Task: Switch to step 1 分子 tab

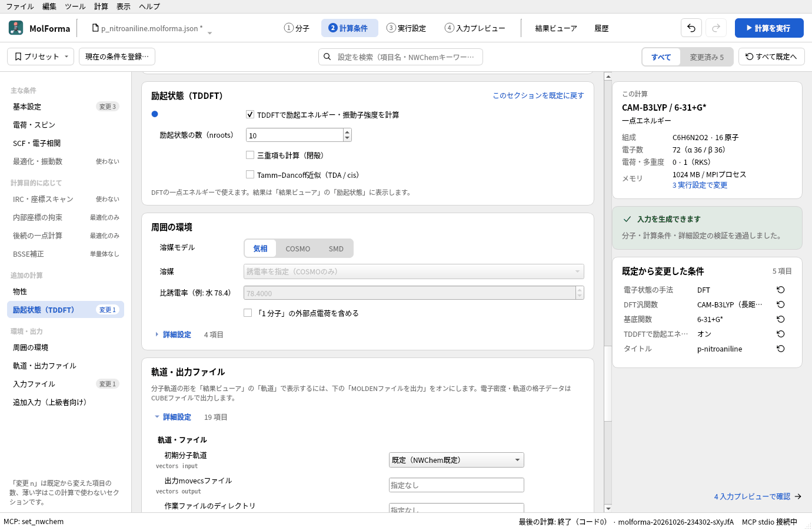Action: (x=297, y=28)
